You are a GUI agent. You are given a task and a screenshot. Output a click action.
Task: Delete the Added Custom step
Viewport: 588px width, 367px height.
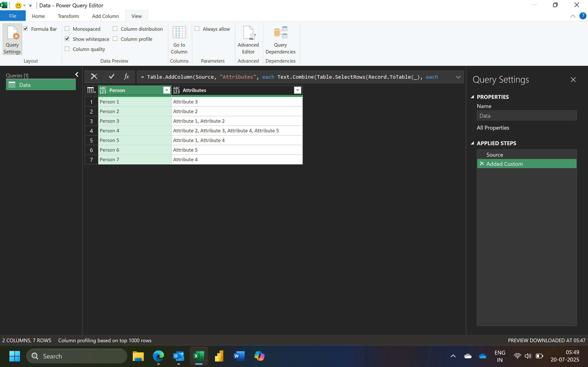pos(482,164)
